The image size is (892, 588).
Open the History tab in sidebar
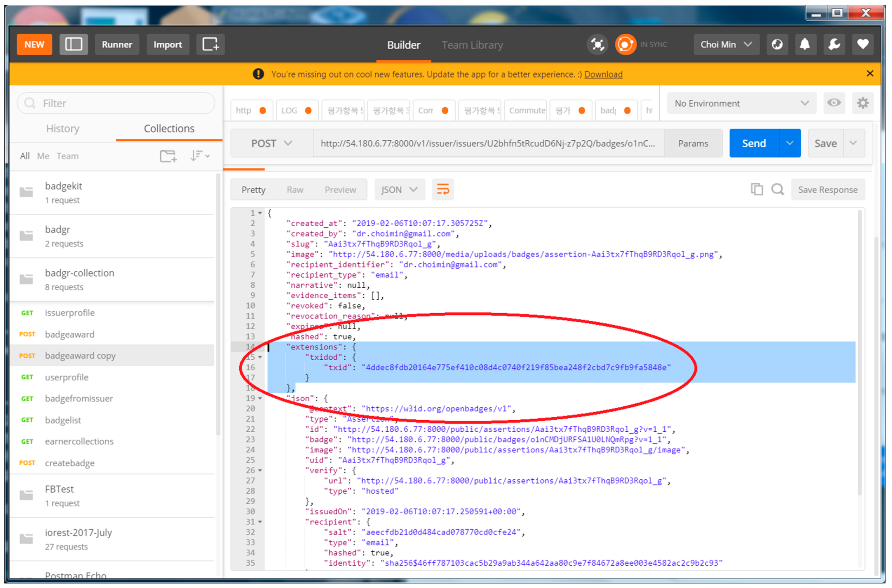[63, 129]
